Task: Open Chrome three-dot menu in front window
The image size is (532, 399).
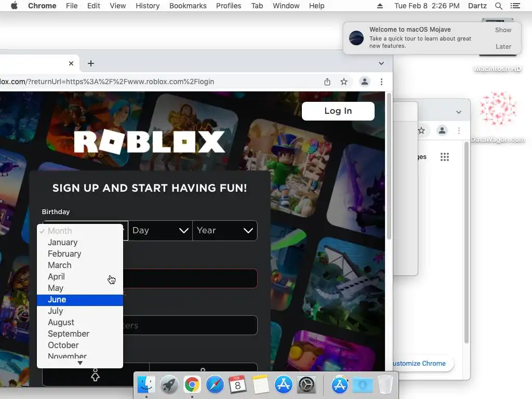Action: (382, 82)
